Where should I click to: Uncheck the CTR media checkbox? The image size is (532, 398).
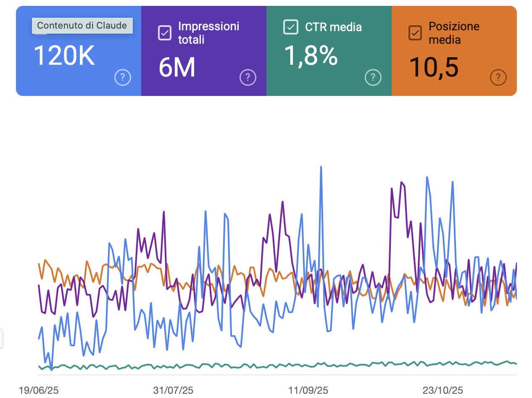(290, 27)
